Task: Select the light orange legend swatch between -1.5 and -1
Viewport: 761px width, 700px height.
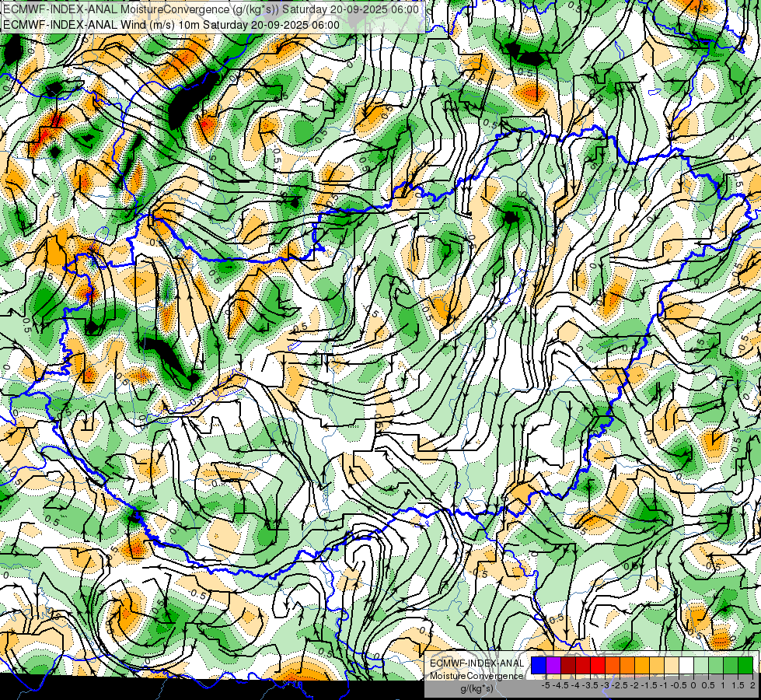Action: pyautogui.click(x=657, y=666)
